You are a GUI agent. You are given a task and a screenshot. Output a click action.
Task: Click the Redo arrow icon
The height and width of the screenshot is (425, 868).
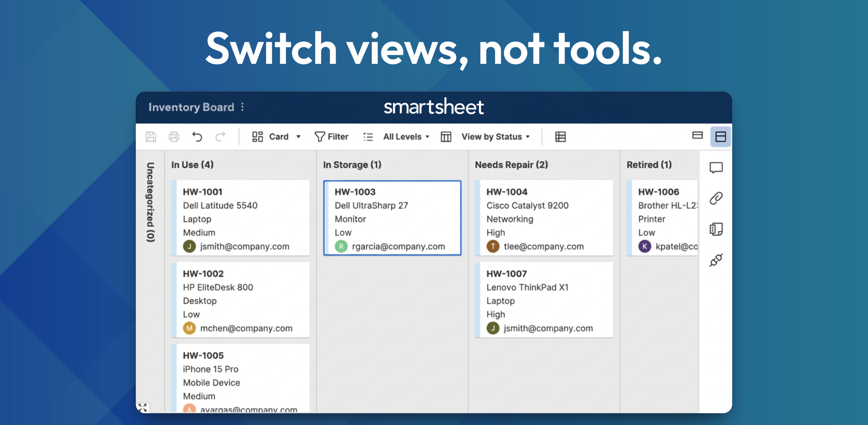click(220, 137)
